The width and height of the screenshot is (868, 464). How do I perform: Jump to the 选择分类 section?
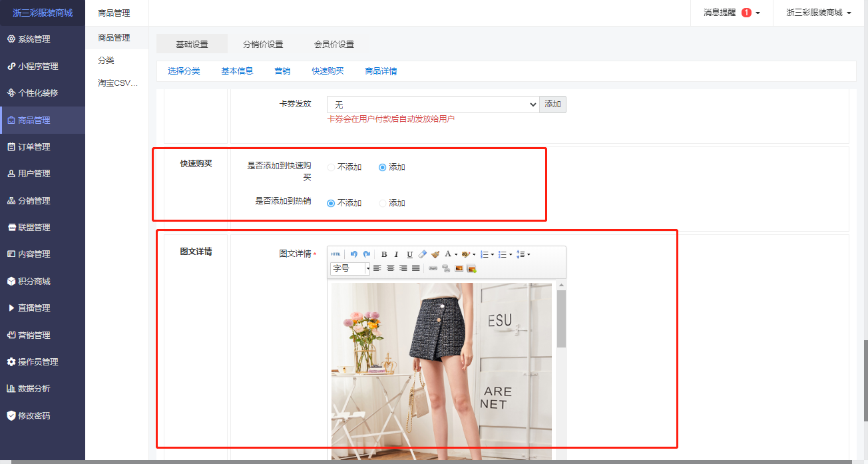click(184, 71)
